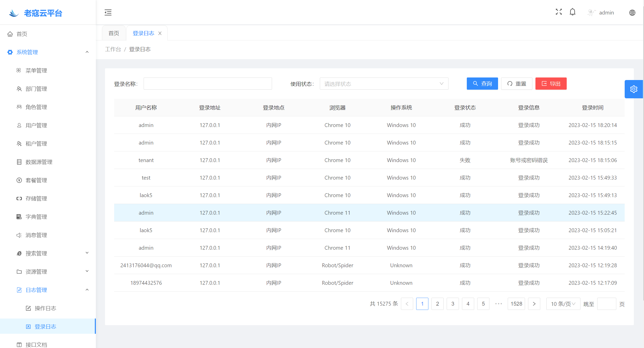Click the language globe icon
The image size is (644, 348).
click(632, 13)
